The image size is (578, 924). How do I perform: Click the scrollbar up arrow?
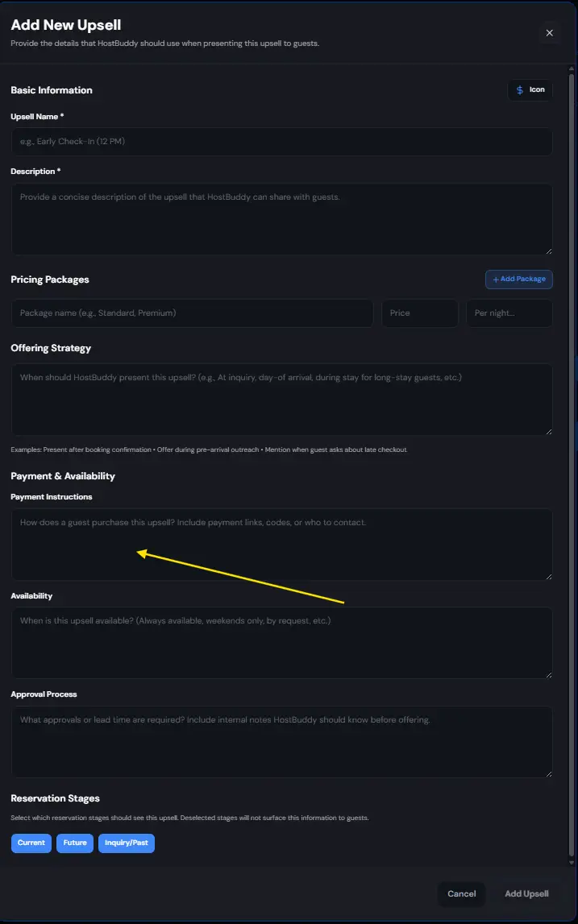[572, 70]
